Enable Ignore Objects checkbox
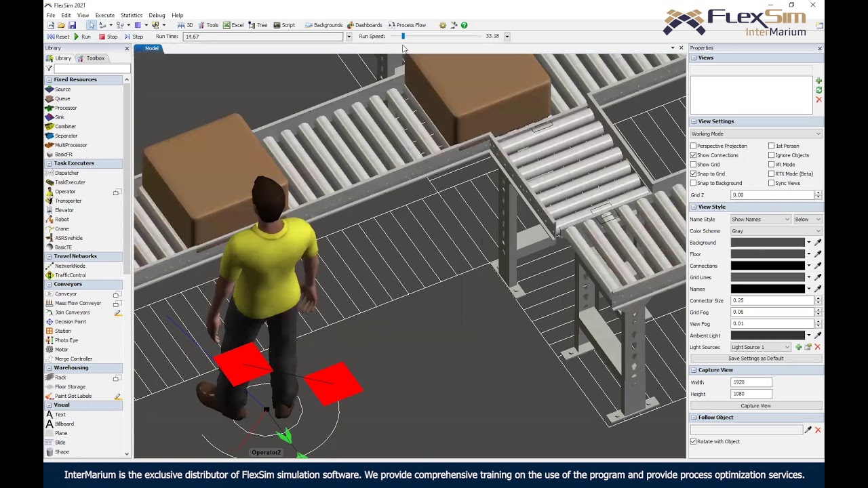The width and height of the screenshot is (868, 488). pos(772,155)
